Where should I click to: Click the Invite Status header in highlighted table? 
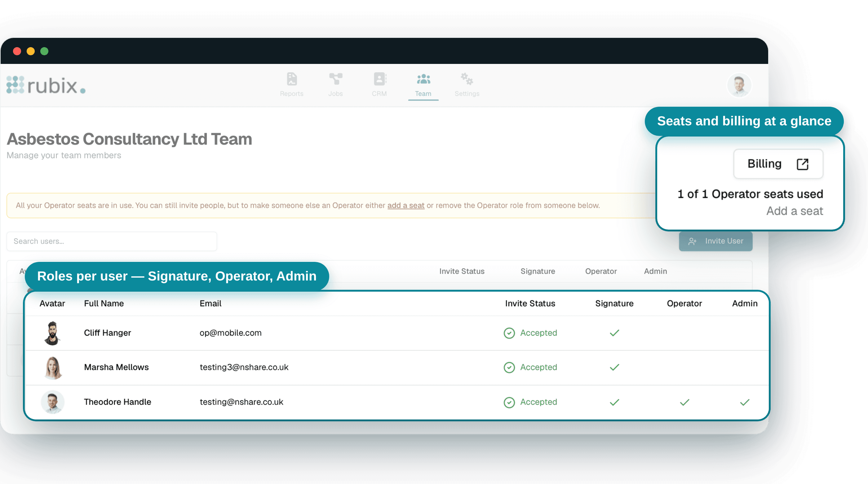coord(530,303)
